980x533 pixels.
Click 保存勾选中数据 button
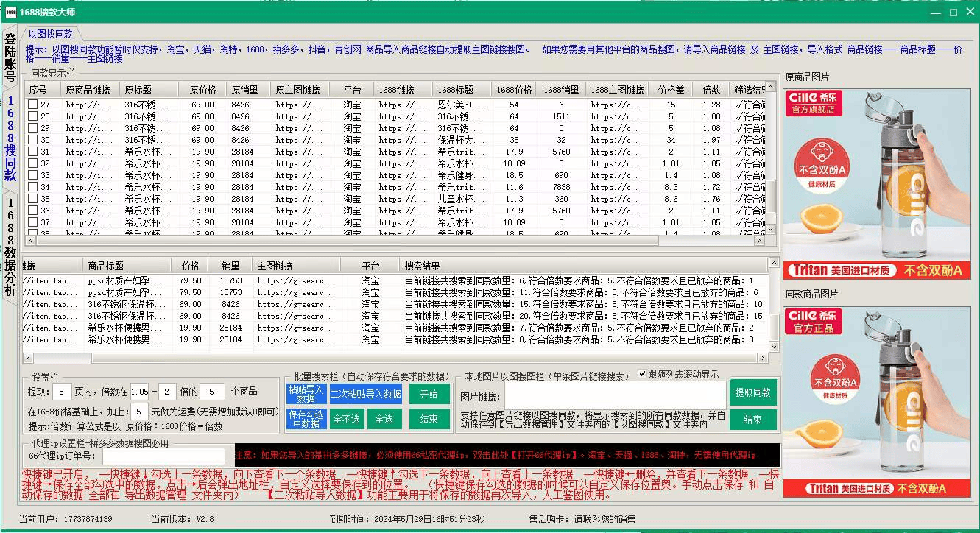click(x=306, y=419)
